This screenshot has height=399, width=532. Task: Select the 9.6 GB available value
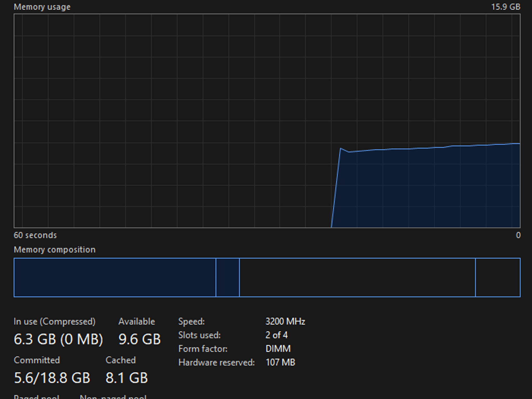(x=139, y=339)
